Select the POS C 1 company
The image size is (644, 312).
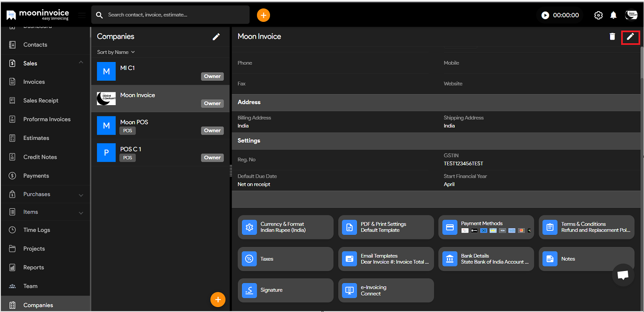coord(160,152)
